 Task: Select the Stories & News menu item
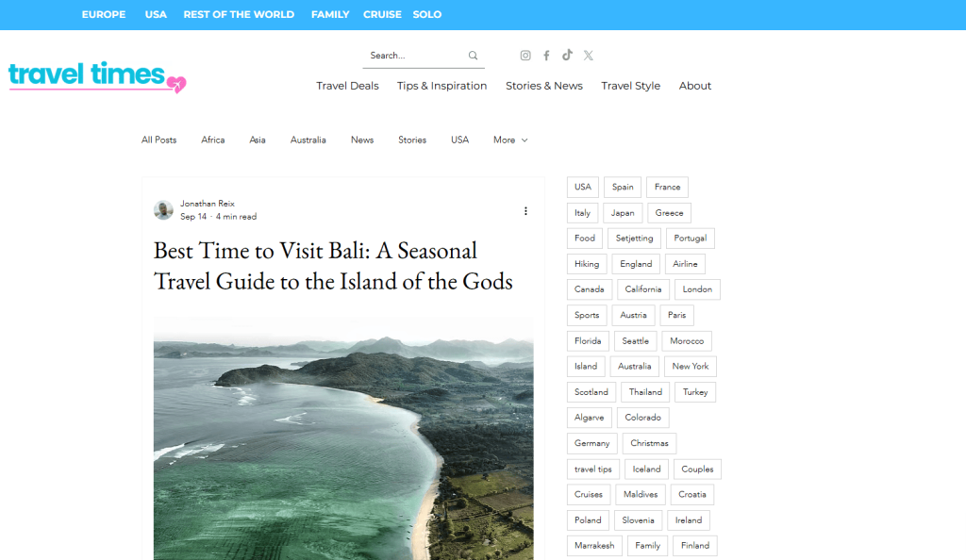(543, 86)
